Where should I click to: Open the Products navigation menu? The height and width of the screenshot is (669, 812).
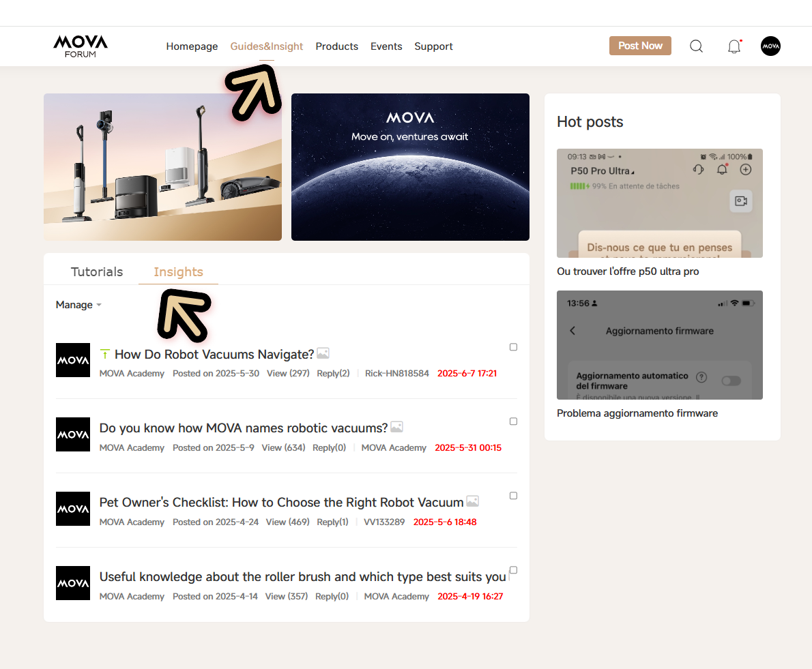coord(336,46)
